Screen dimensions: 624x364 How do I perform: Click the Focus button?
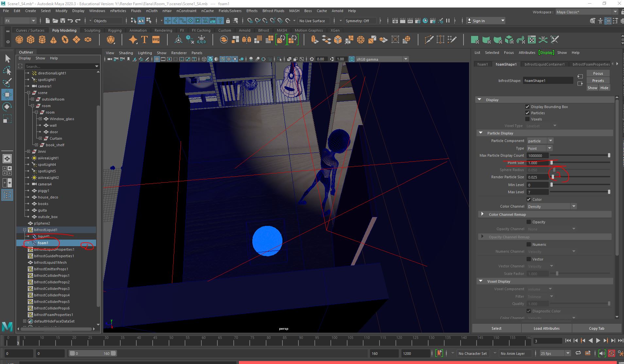pyautogui.click(x=598, y=73)
